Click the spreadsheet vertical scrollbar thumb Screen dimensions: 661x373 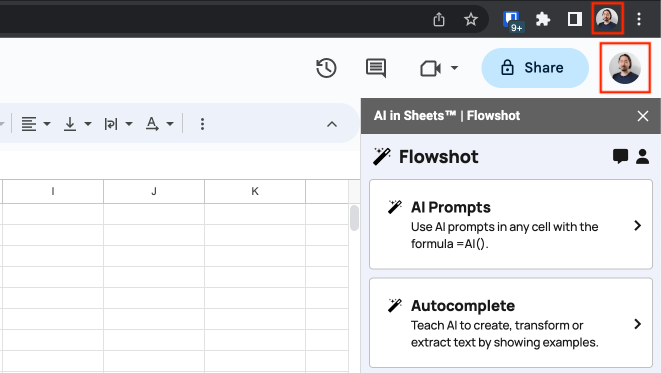pos(355,217)
